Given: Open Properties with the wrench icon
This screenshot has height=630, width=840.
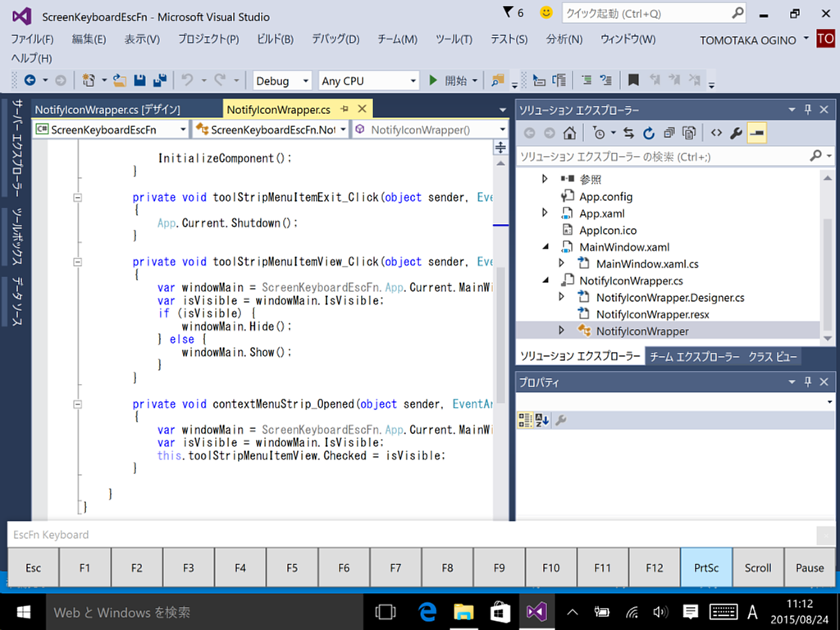Looking at the screenshot, I should 736,133.
